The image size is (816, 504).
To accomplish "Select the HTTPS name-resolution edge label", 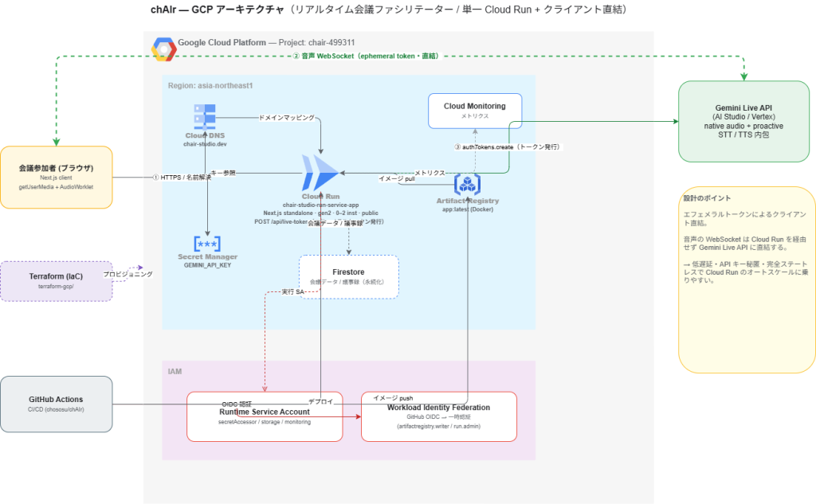I will (182, 178).
